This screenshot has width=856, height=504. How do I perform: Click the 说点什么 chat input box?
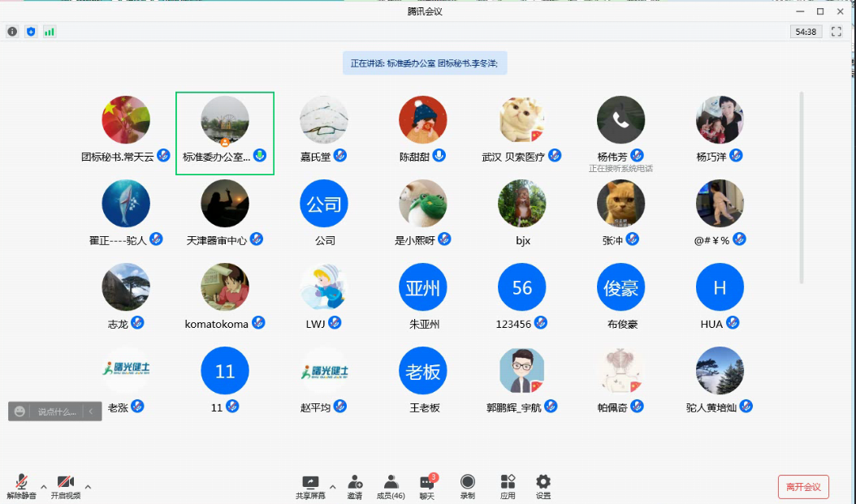point(57,411)
